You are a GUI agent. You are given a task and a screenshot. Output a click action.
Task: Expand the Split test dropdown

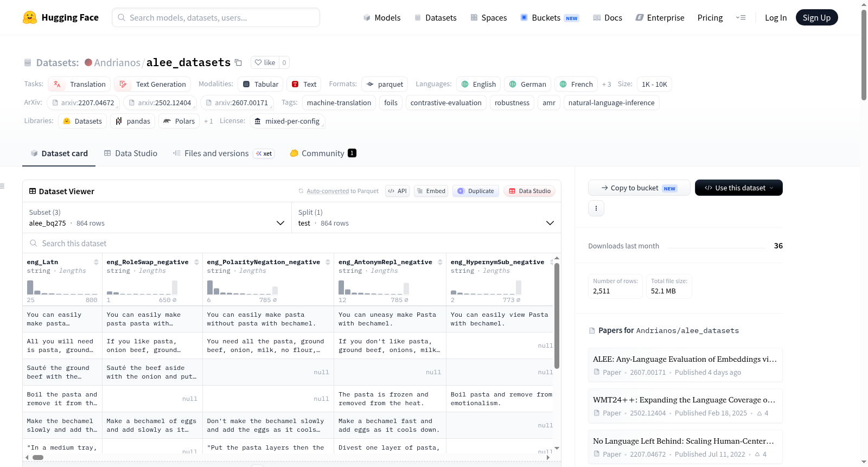pos(426,217)
